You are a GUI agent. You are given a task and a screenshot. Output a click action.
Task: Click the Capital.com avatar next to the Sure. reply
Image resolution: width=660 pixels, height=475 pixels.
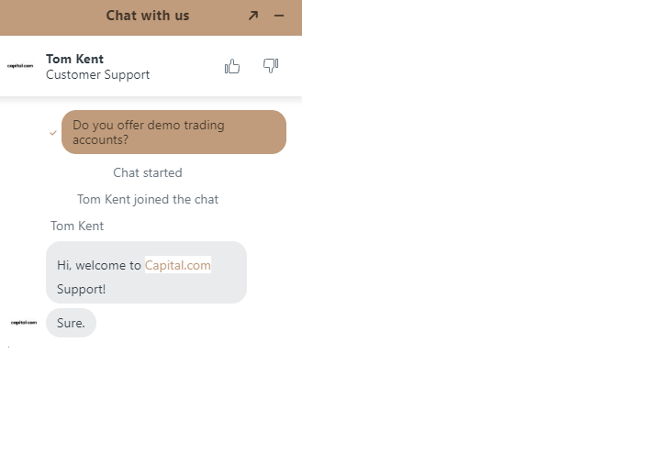tap(24, 323)
